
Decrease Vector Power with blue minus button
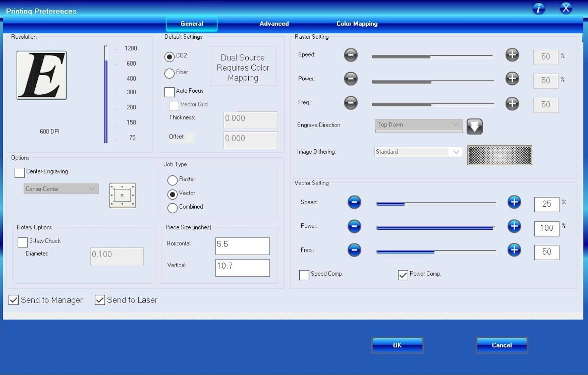click(x=354, y=226)
